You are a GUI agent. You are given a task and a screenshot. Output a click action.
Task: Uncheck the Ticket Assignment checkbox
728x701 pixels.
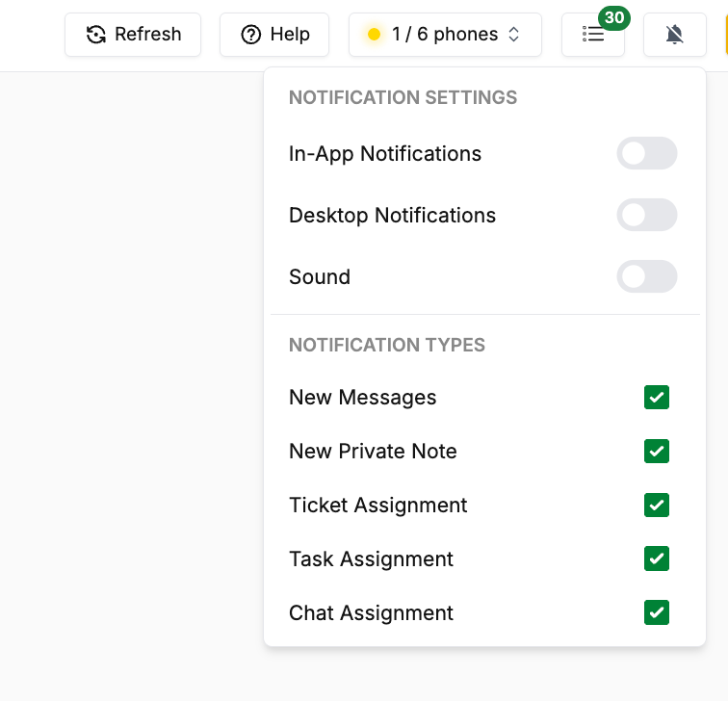[657, 506]
